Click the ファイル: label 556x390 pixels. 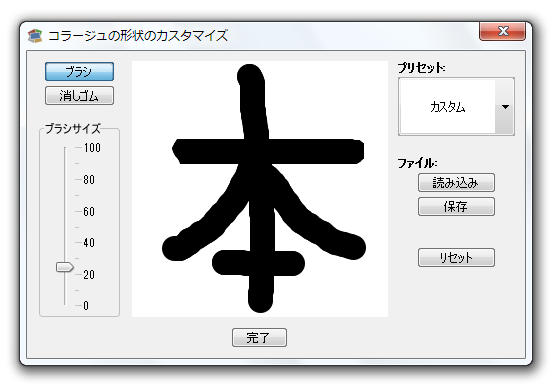(417, 163)
